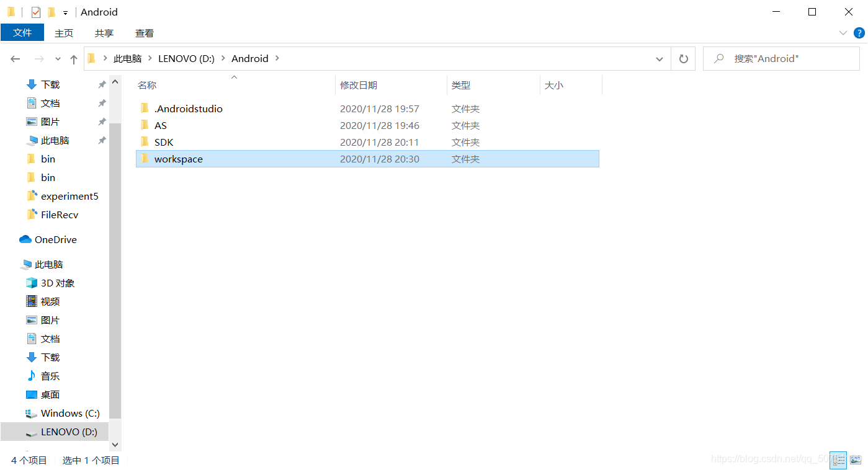Click the 2020/11/28 20:30 date of workspace
Viewport: 868px width, 470px height.
pos(380,159)
